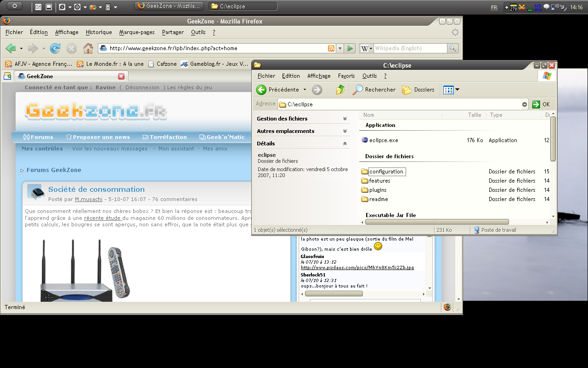The image size is (588, 368).
Task: Click the green Go arrow beside URL
Action: pyautogui.click(x=350, y=48)
